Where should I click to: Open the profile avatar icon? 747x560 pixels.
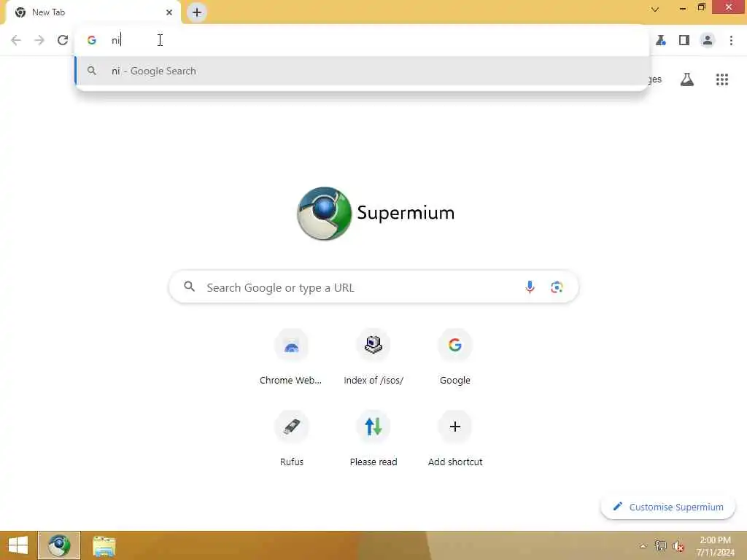point(708,40)
